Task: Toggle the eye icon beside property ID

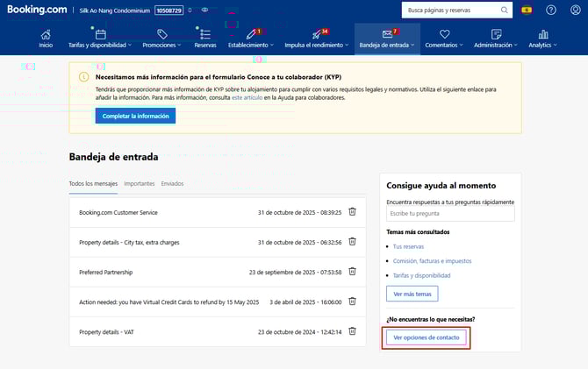Action: point(204,11)
